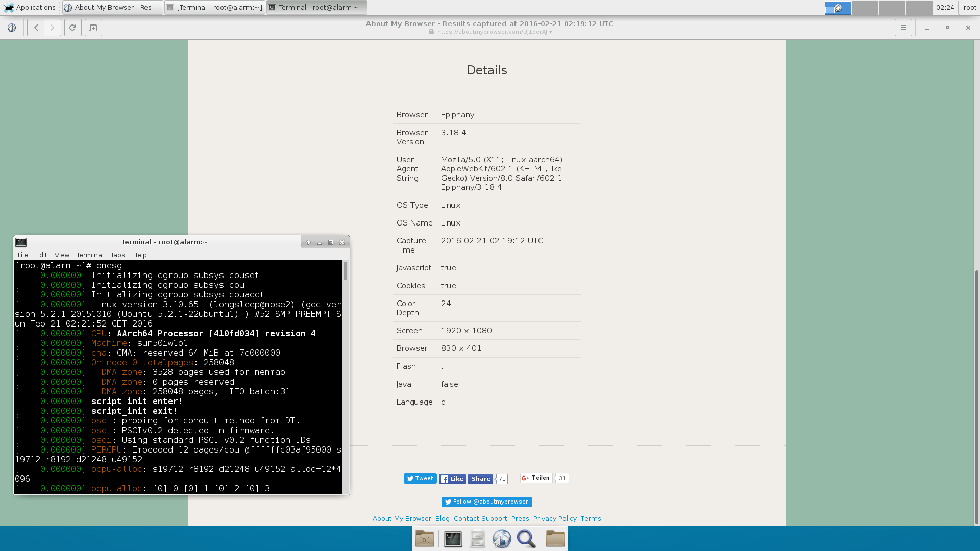The image size is (980, 551).
Task: Open the Terminal menu in menubar
Action: pyautogui.click(x=90, y=255)
